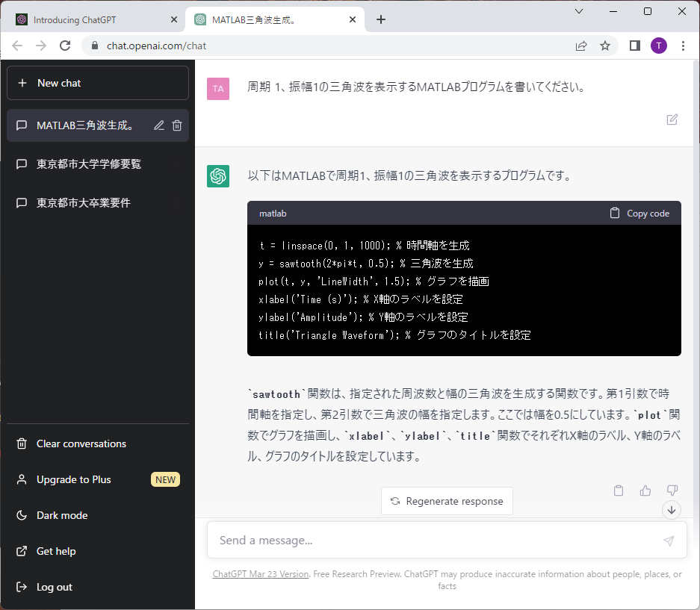
Task: Click the address bar URL
Action: (x=156, y=46)
